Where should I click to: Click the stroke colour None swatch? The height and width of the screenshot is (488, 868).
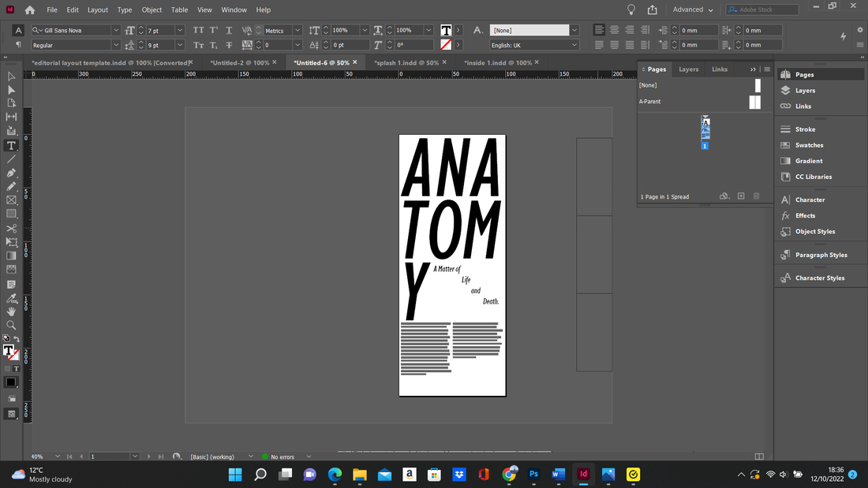tap(446, 45)
